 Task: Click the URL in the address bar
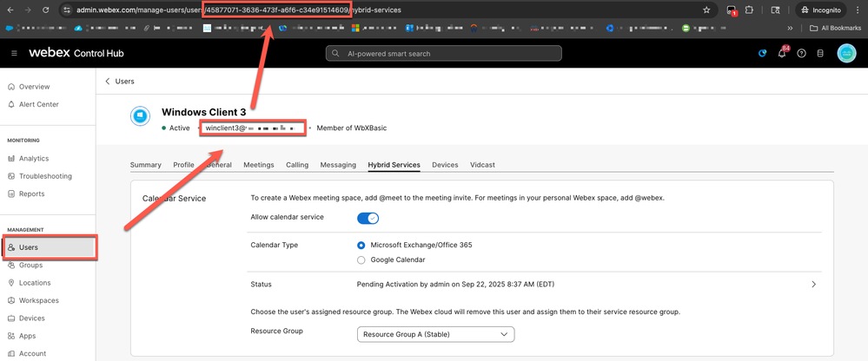pyautogui.click(x=238, y=10)
